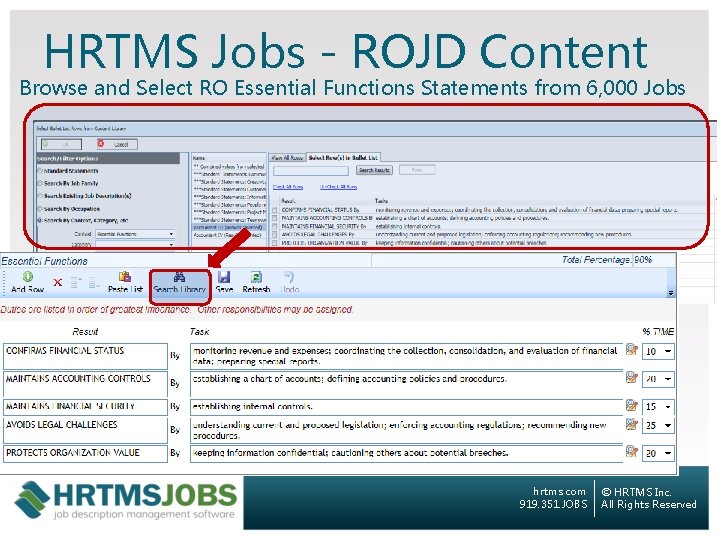The width and height of the screenshot is (720, 540).
Task: Click the OK button in the library dialog
Action: 61,144
